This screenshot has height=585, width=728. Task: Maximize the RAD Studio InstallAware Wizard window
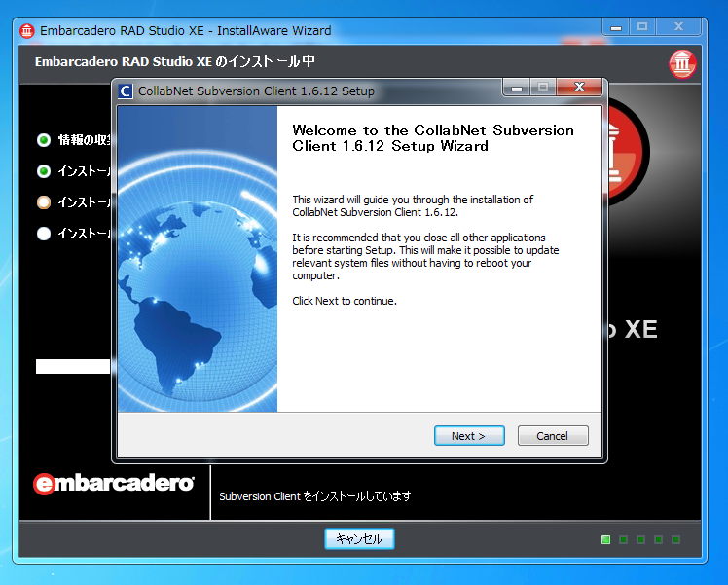[x=642, y=27]
